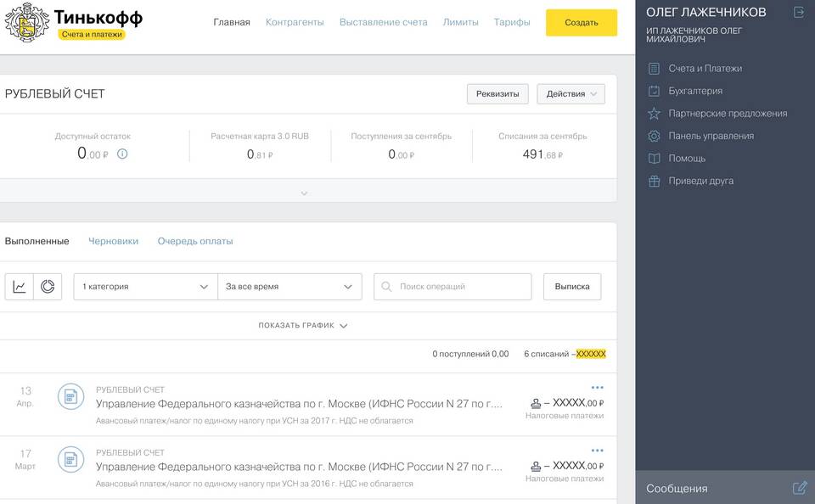Click the pie chart view icon
The width and height of the screenshot is (815, 504).
[48, 287]
